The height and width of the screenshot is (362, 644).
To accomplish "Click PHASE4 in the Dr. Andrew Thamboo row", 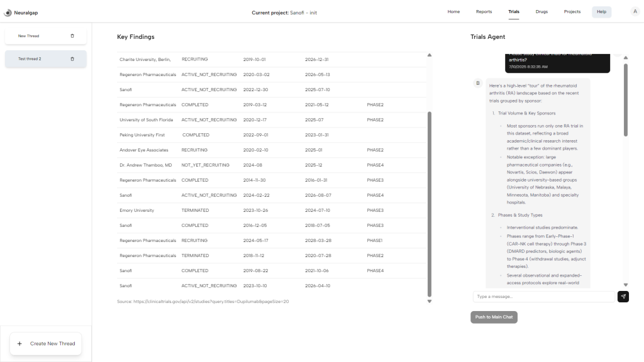I will coord(375,165).
